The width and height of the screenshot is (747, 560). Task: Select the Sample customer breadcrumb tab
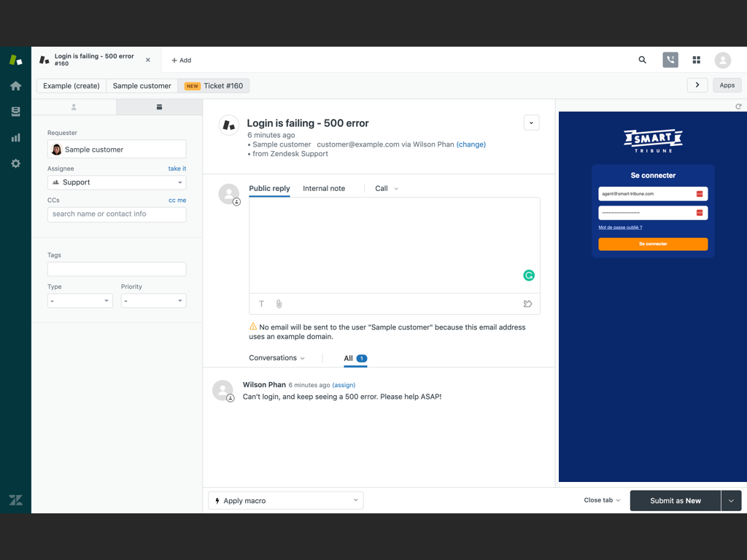tap(142, 86)
